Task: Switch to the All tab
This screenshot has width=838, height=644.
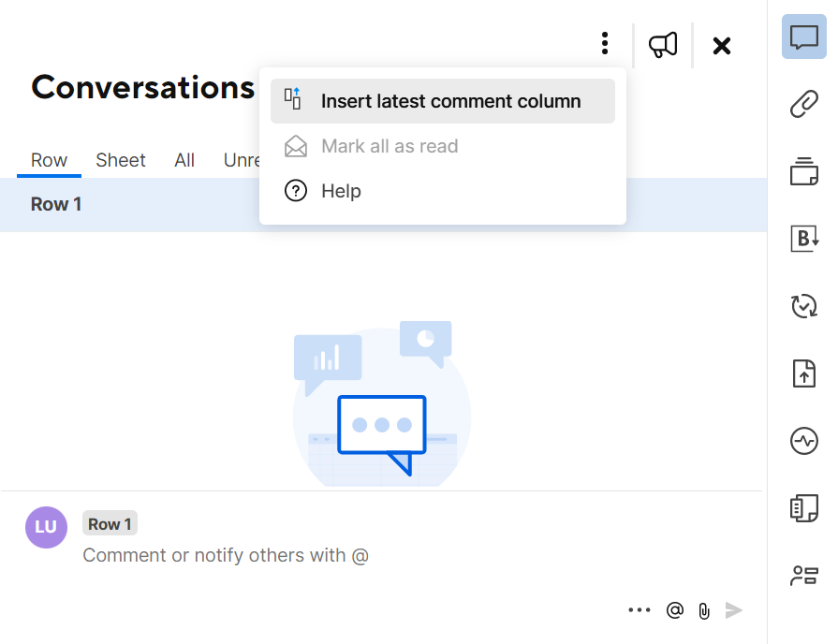Action: 184,160
